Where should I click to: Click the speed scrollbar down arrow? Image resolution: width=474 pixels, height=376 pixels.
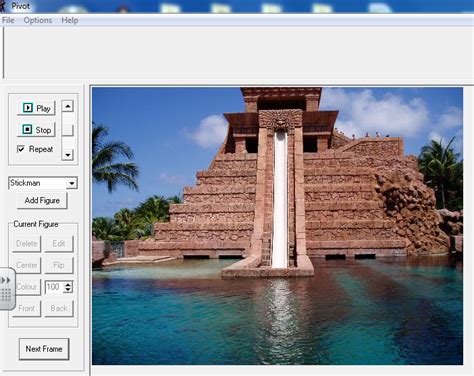tap(68, 155)
